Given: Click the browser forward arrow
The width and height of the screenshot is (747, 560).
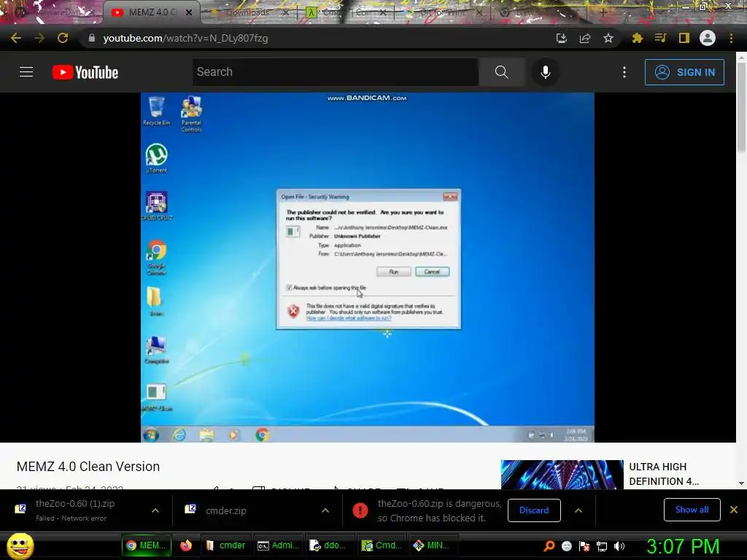Looking at the screenshot, I should pyautogui.click(x=39, y=38).
